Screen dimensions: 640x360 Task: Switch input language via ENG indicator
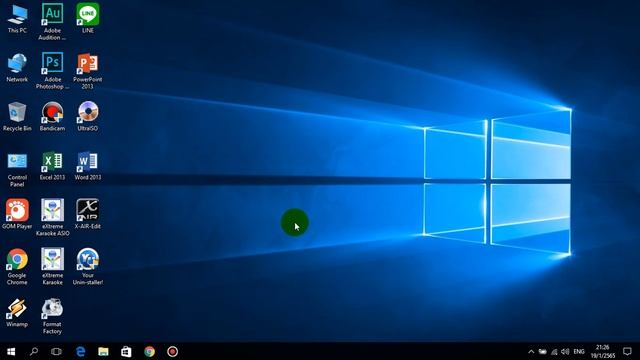pos(579,351)
